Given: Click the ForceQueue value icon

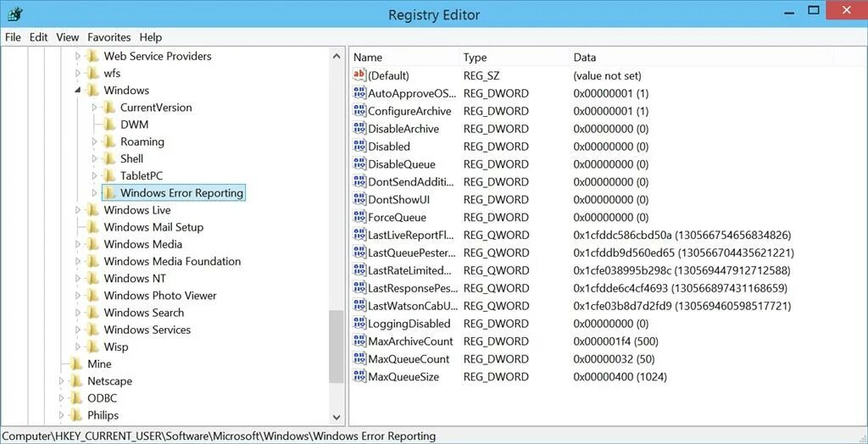Looking at the screenshot, I should 359,217.
